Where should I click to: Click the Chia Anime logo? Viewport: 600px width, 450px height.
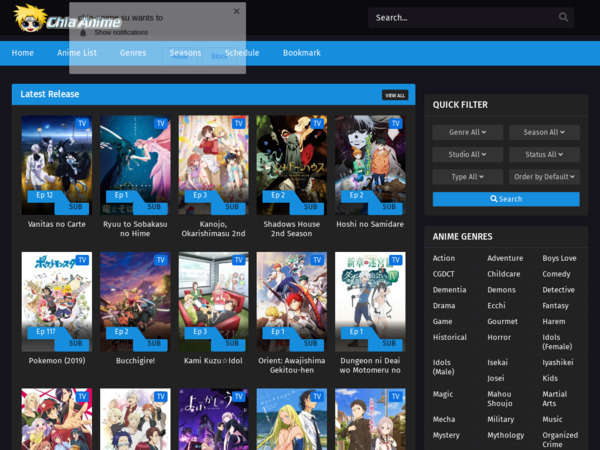[67, 19]
